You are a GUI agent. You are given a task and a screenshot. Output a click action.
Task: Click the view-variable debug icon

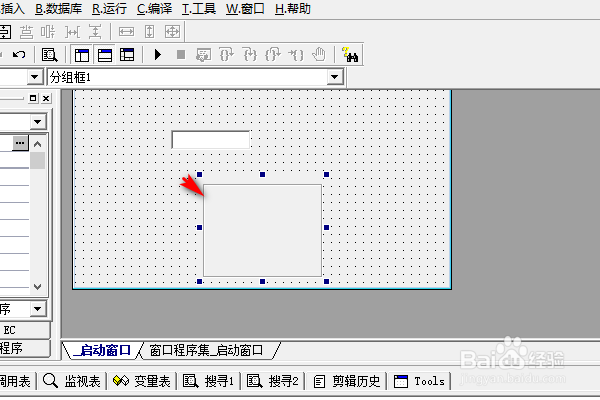[203, 55]
